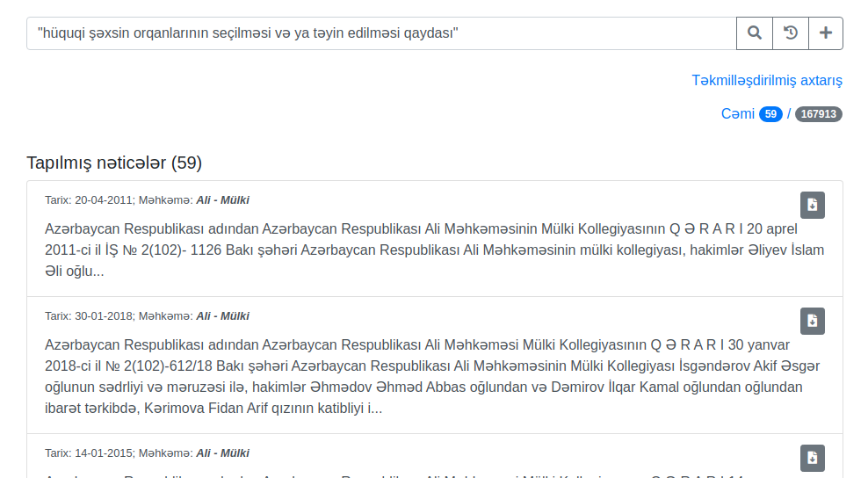Select the Tarix: 30-01-2018 line
The image size is (868, 478).
(x=147, y=316)
